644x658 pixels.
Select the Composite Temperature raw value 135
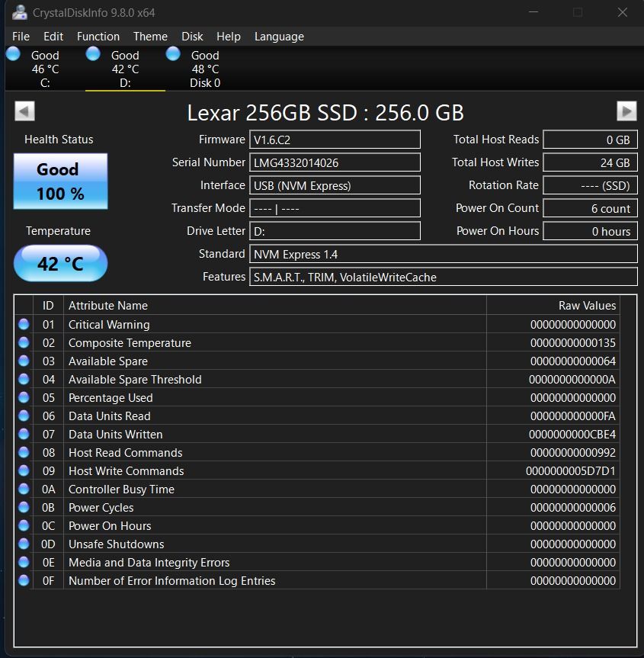point(573,343)
